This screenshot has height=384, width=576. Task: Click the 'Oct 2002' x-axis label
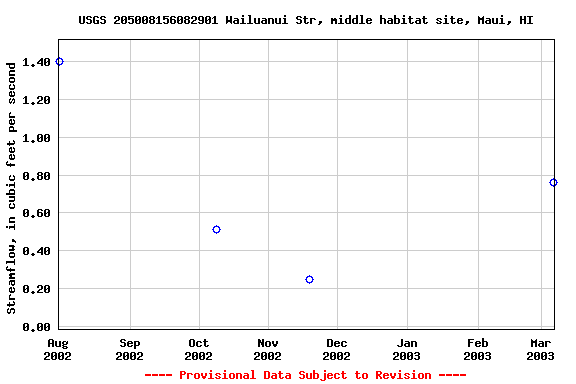[x=199, y=349]
